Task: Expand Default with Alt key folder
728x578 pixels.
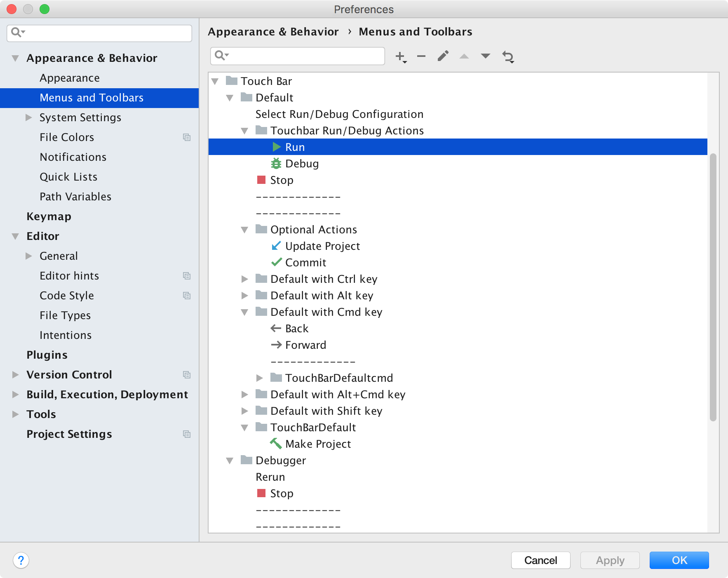Action: [x=244, y=296]
